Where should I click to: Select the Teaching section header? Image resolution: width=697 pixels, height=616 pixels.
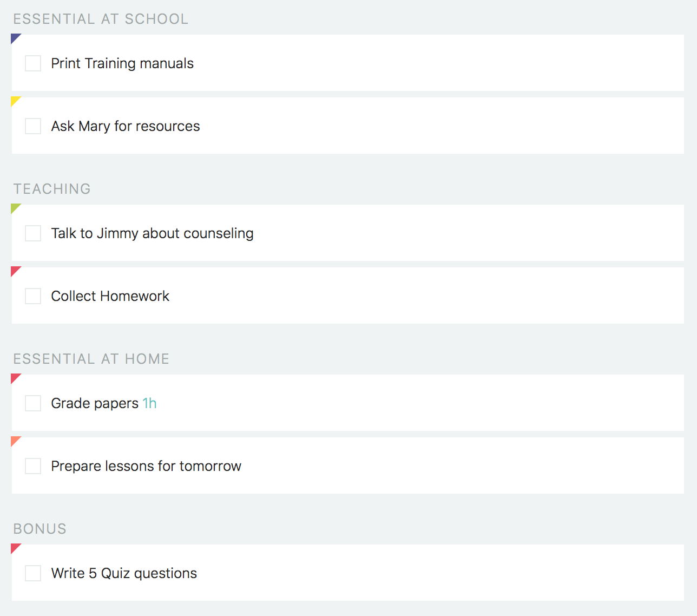[52, 189]
